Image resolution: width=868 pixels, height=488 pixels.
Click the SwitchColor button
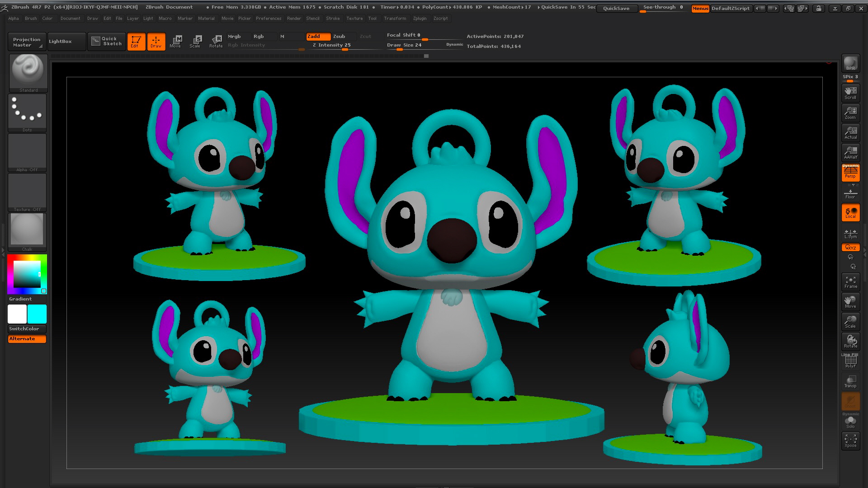tap(27, 329)
